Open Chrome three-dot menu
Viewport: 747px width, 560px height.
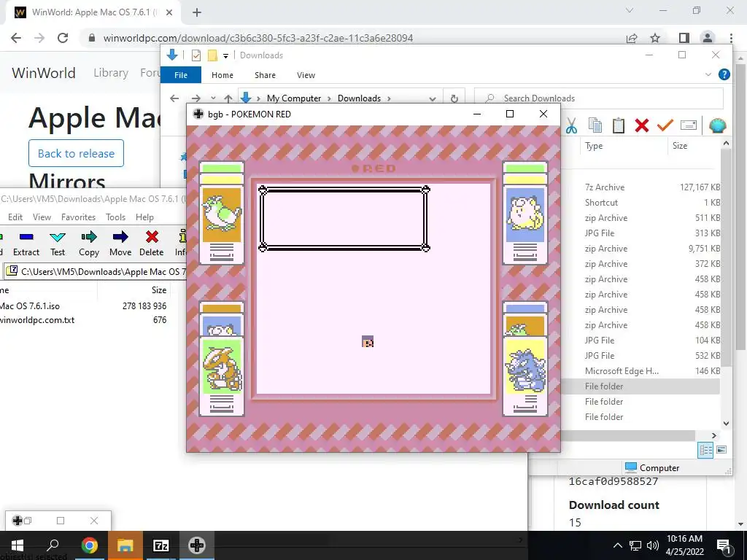[x=731, y=38]
